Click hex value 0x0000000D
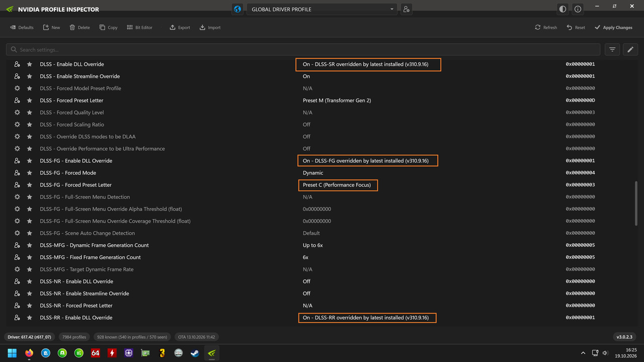Image resolution: width=644 pixels, height=362 pixels. click(x=580, y=101)
